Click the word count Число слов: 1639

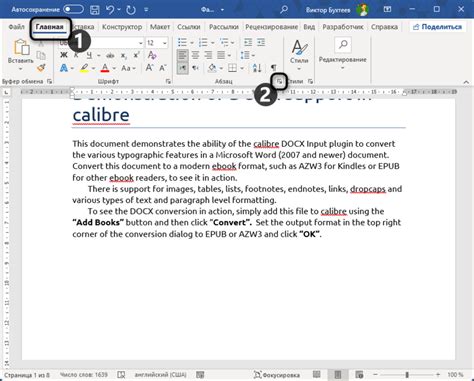pyautogui.click(x=84, y=375)
